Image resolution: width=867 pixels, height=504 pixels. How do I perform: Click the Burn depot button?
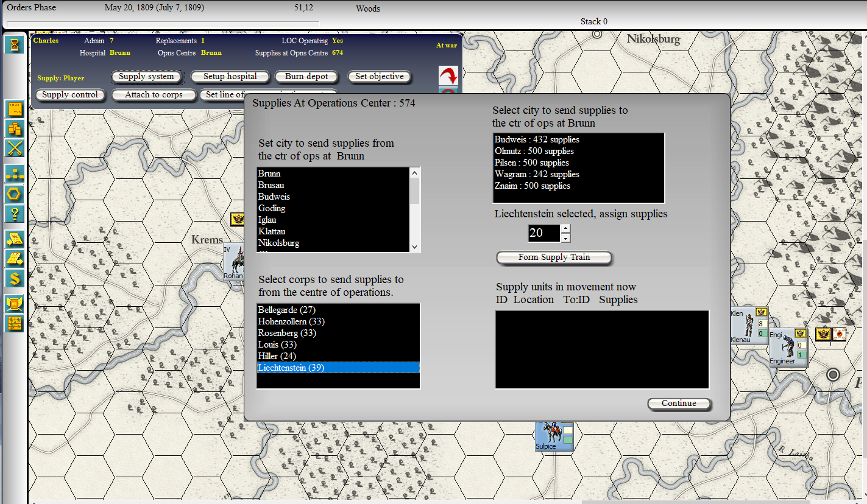[306, 77]
